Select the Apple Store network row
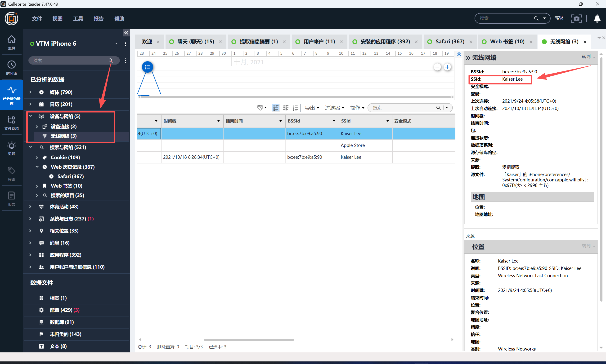This screenshot has width=606, height=364. [x=353, y=145]
